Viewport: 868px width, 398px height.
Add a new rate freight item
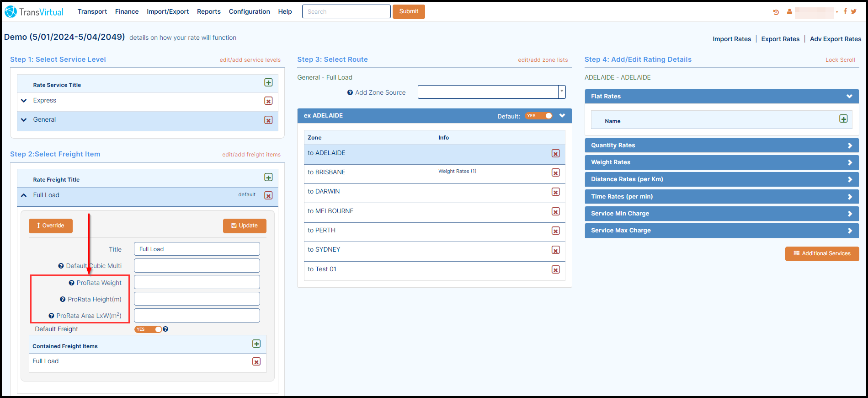click(x=268, y=177)
